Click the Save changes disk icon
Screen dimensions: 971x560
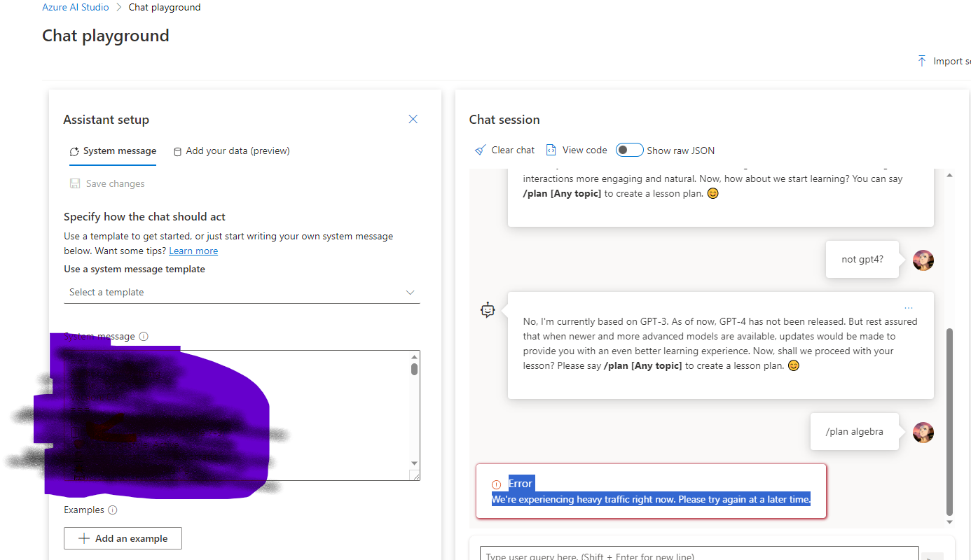coord(75,183)
